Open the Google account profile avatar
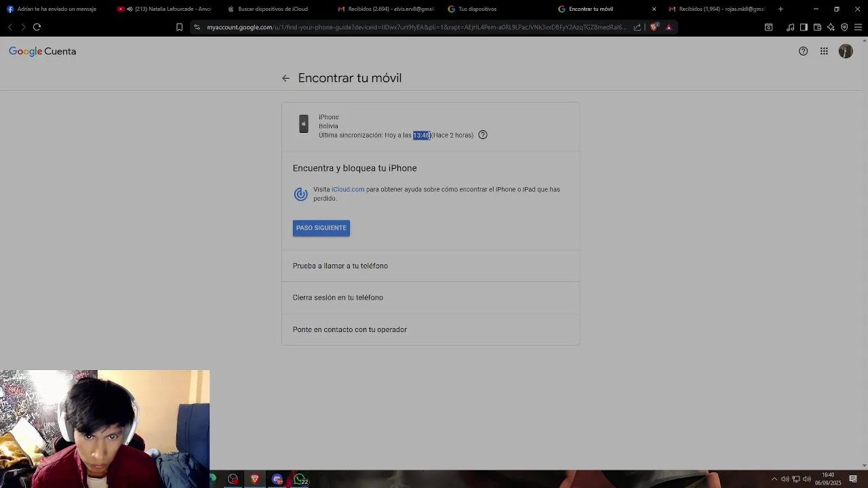This screenshot has width=868, height=488. click(846, 52)
